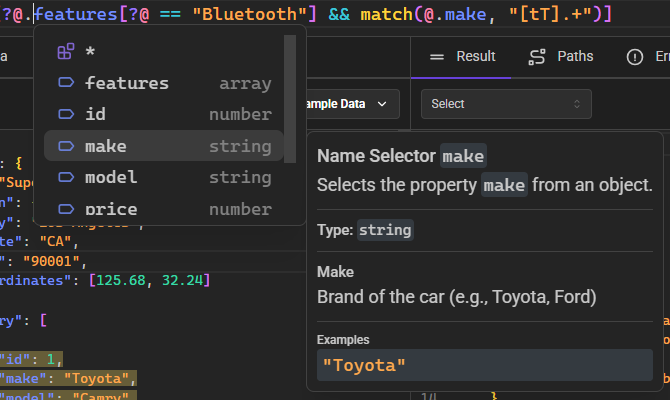
Task: Click the autocomplete list scrollbar
Action: point(290,99)
